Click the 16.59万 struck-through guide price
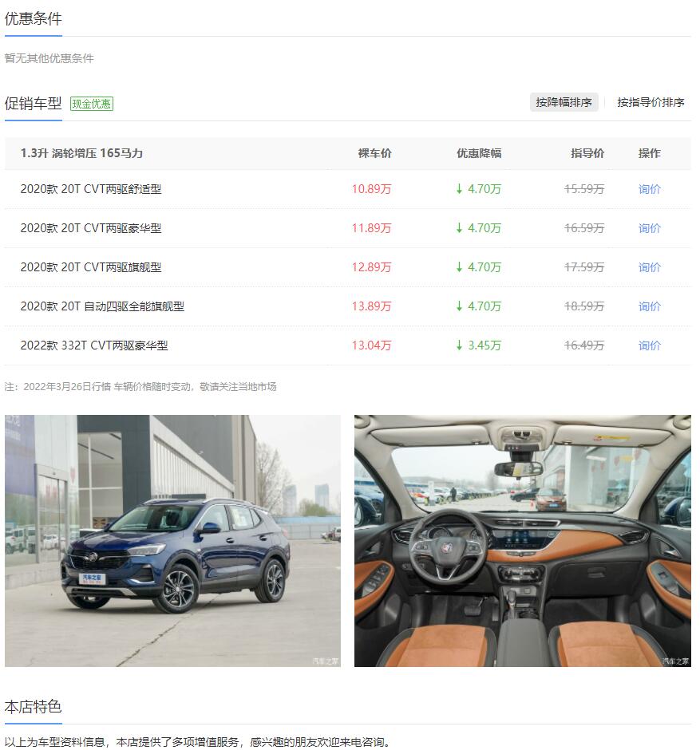The width and height of the screenshot is (700, 750). click(x=584, y=229)
